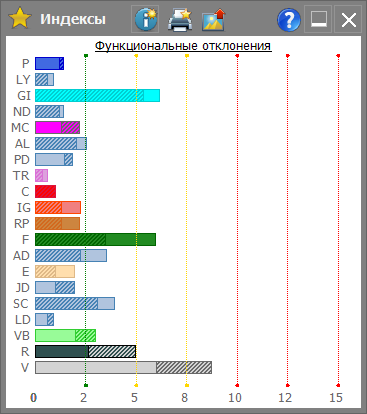The width and height of the screenshot is (367, 414).
Task: Select the GI row label
Action: click(24, 95)
